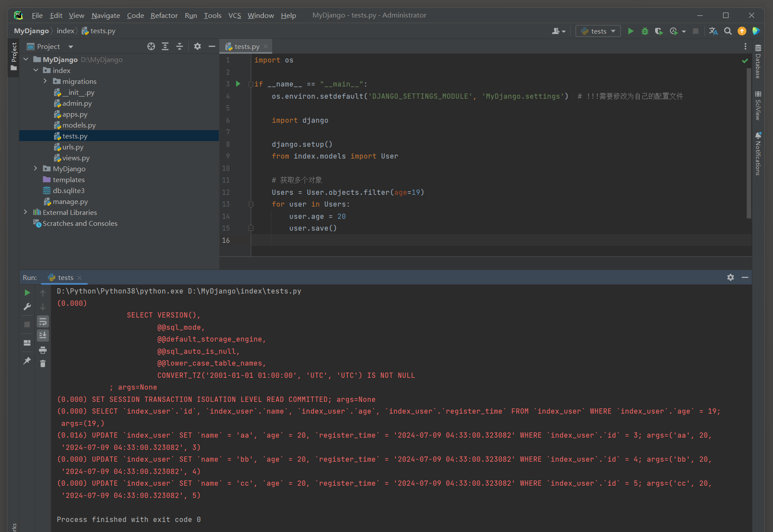The image size is (773, 532).
Task: Hide the Project tool window
Action: pos(212,46)
